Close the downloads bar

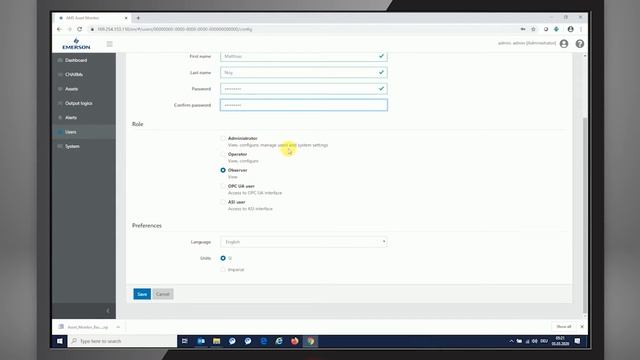(x=582, y=327)
